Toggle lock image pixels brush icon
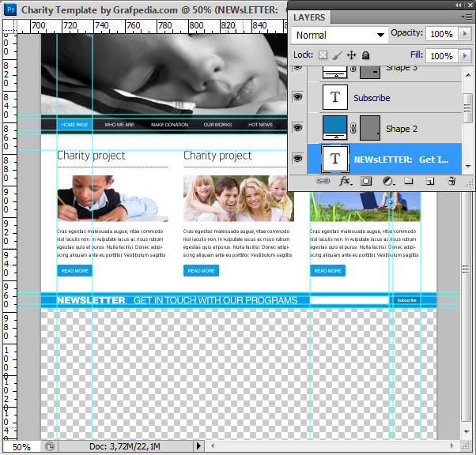Image resolution: width=476 pixels, height=455 pixels. click(337, 55)
